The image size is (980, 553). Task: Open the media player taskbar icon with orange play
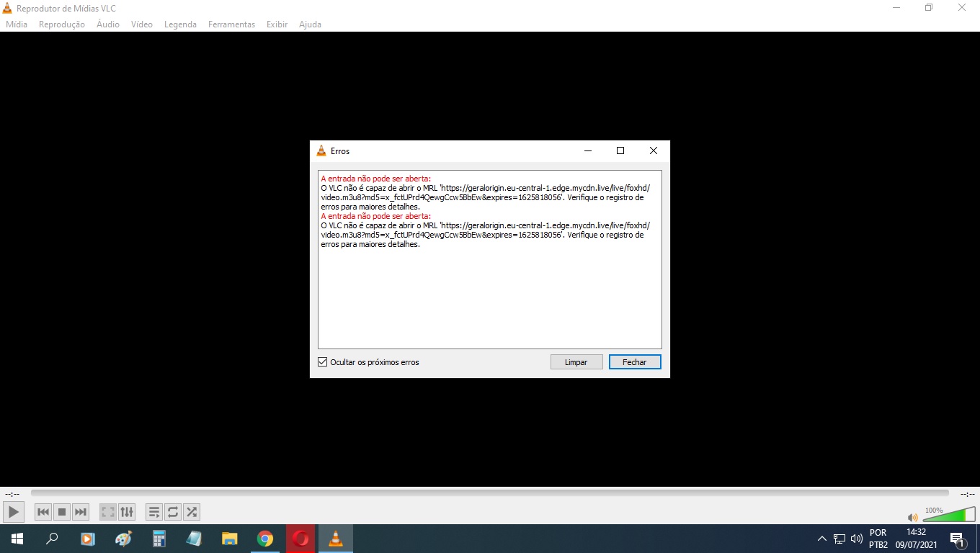(88, 539)
